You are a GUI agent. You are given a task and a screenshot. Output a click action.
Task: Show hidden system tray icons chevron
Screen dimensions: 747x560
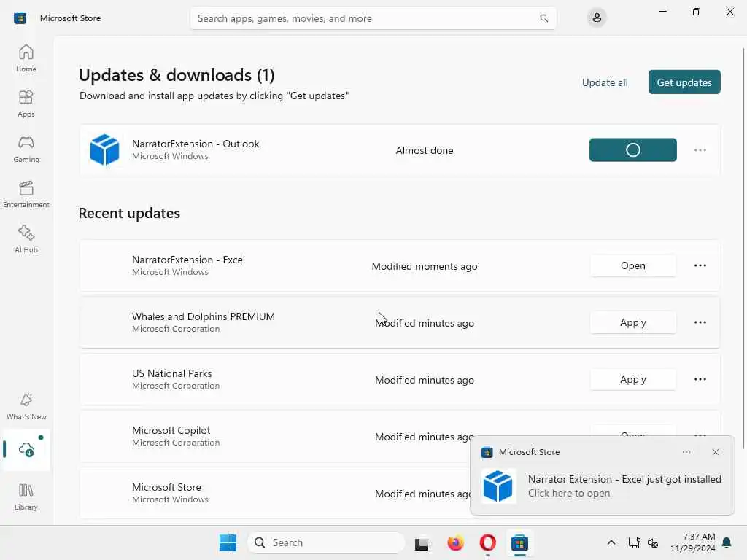click(611, 542)
